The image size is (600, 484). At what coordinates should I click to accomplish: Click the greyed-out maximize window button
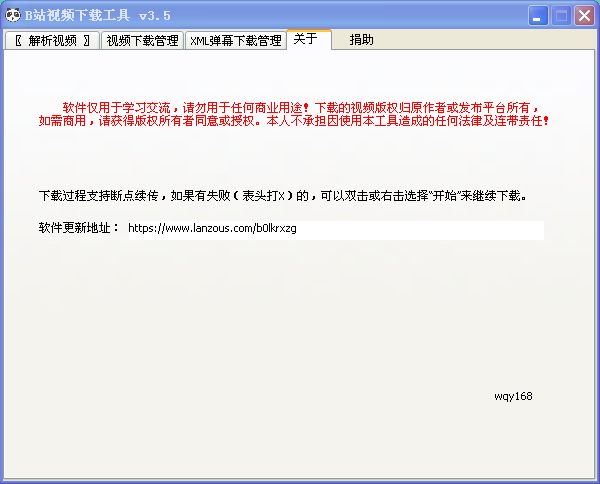pyautogui.click(x=561, y=16)
